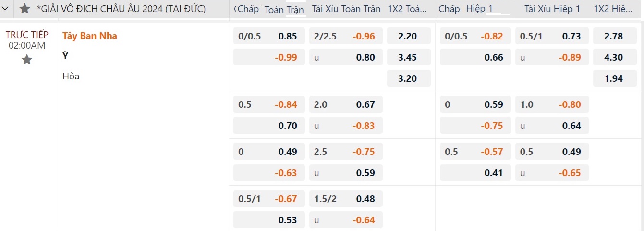The width and height of the screenshot is (644, 231).
Task: Click first-half over 0.5/1 odds 0.73
Action: point(552,36)
